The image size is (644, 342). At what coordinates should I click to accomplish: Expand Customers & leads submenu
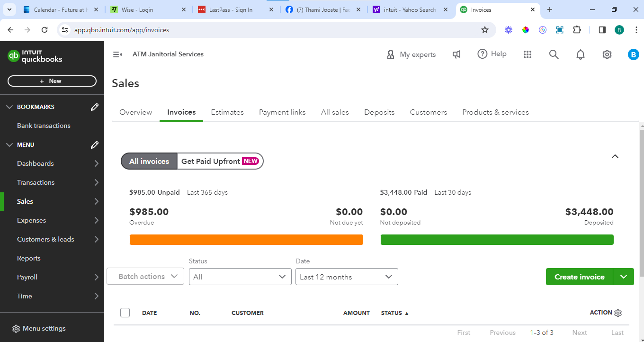point(97,239)
